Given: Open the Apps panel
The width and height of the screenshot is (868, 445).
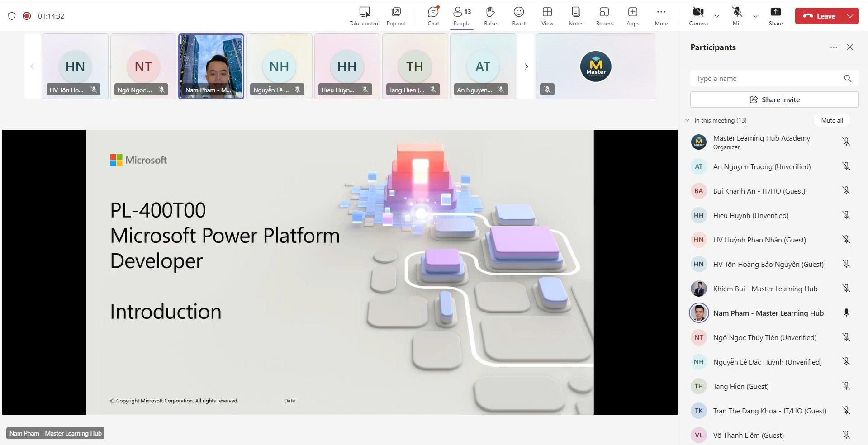Looking at the screenshot, I should (632, 16).
